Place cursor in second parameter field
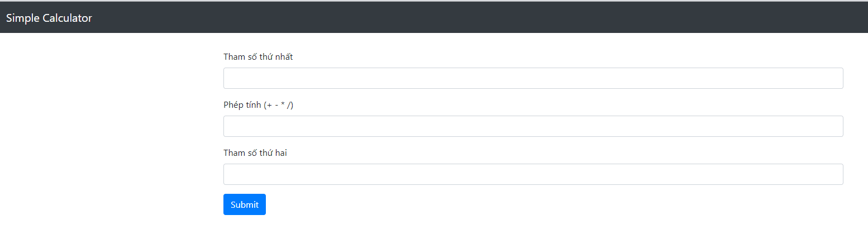 click(x=533, y=174)
